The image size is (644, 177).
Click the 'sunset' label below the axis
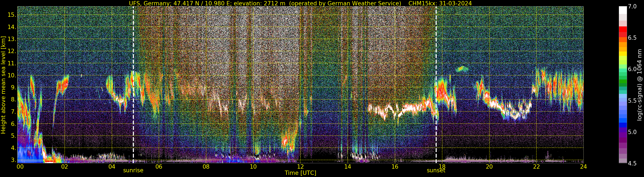click(x=436, y=171)
